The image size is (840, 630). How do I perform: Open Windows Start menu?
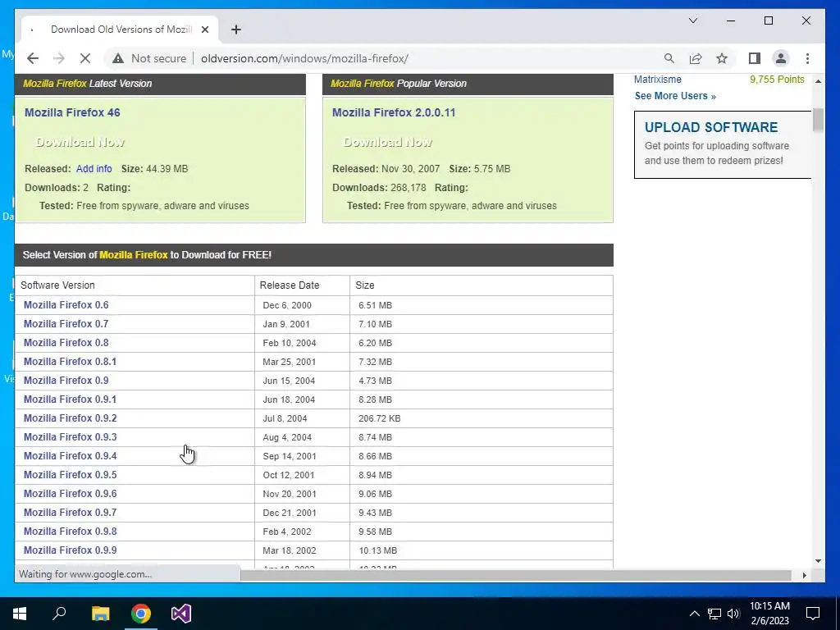[20, 614]
